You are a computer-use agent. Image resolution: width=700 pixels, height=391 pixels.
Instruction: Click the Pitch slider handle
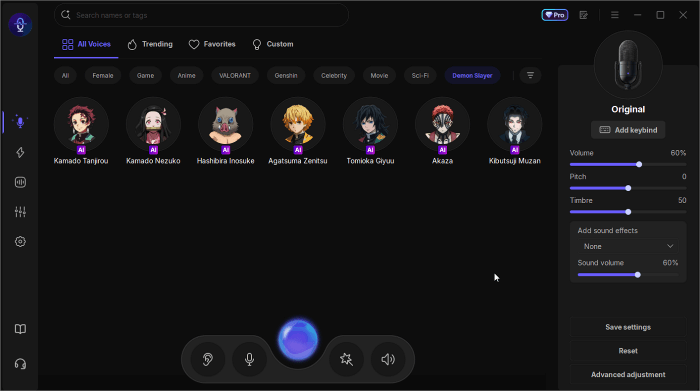click(x=628, y=188)
